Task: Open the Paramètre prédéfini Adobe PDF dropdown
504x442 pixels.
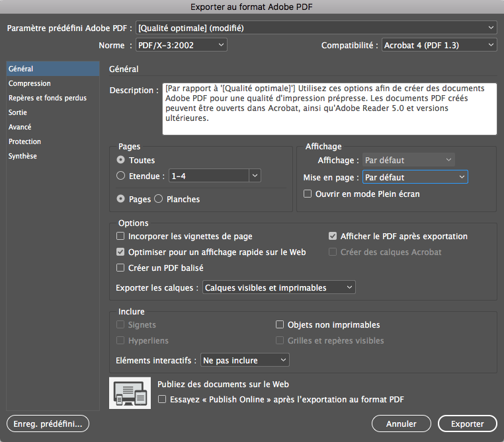Action: point(315,28)
